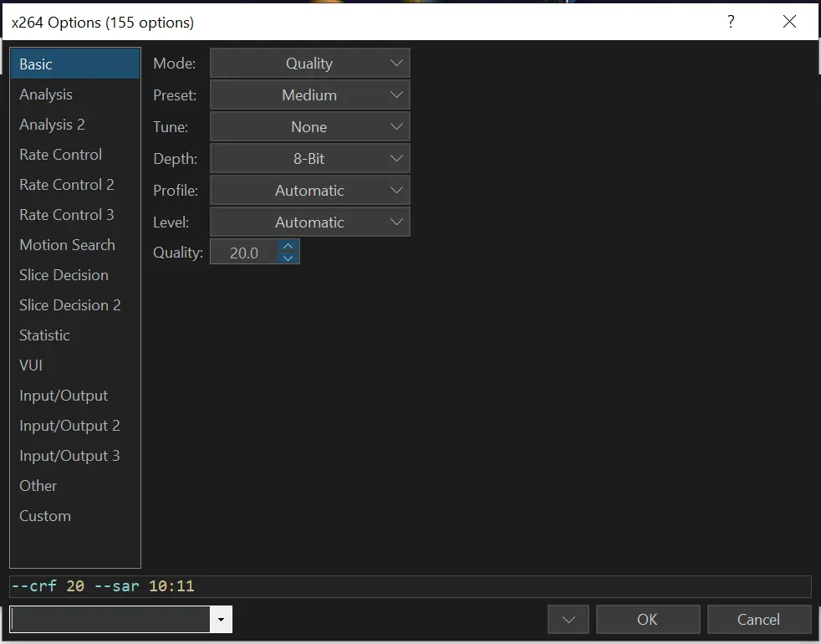Go to the Input/Output 2 page
This screenshot has width=821, height=644.
pyautogui.click(x=75, y=426)
